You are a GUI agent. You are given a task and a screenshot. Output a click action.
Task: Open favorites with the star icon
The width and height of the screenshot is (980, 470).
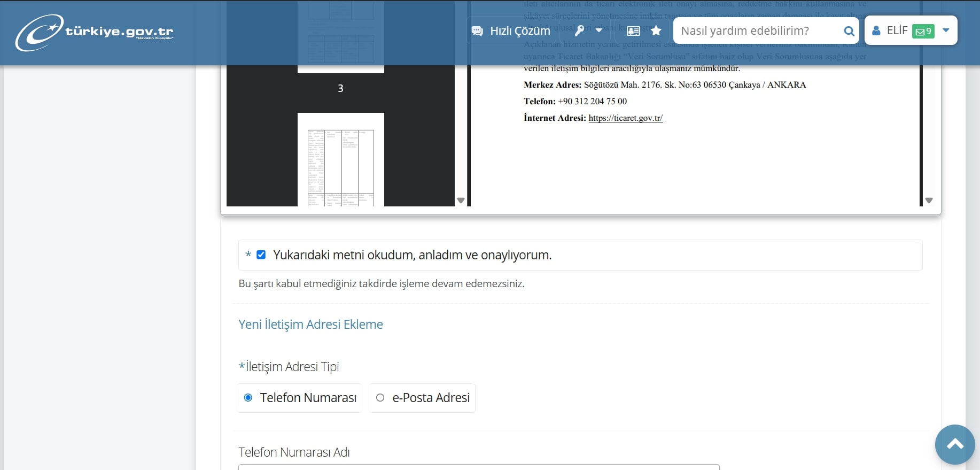tap(656, 31)
